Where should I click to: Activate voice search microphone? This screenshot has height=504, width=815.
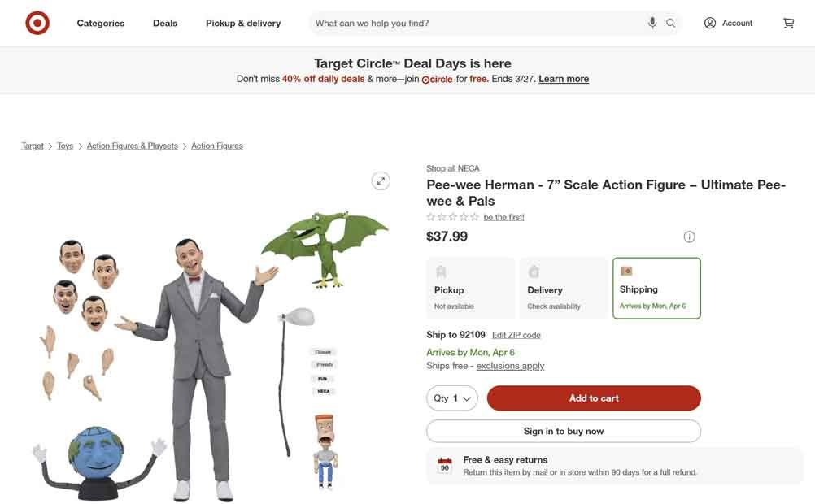point(651,22)
